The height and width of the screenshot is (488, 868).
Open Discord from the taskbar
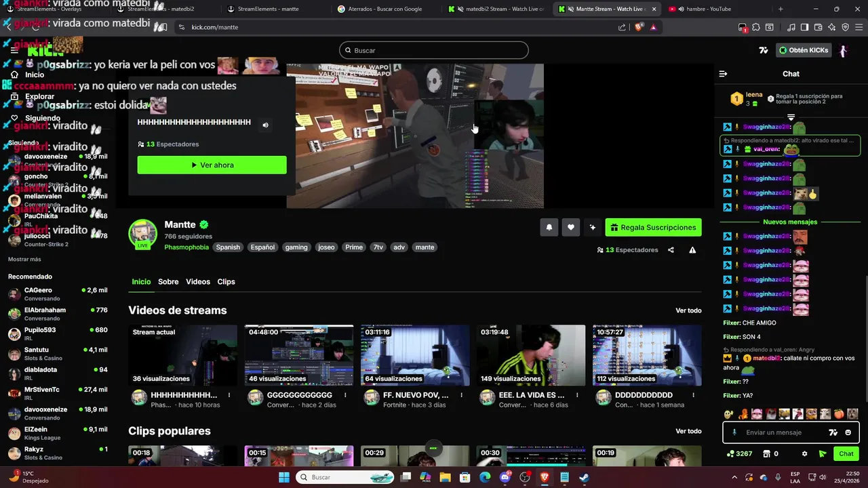(505, 477)
